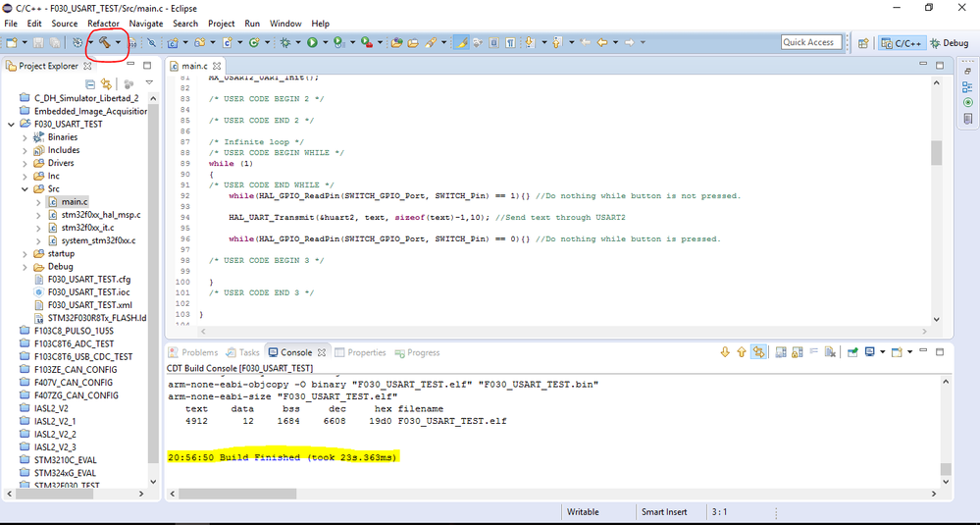Expand the Drivers folder node
980x525 pixels.
point(25,163)
